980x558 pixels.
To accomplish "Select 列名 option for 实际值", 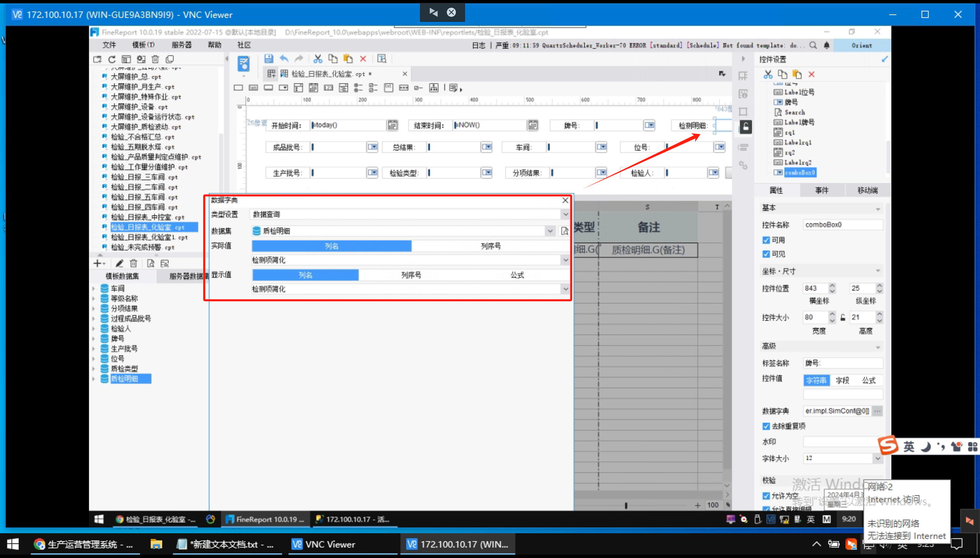I will point(332,246).
